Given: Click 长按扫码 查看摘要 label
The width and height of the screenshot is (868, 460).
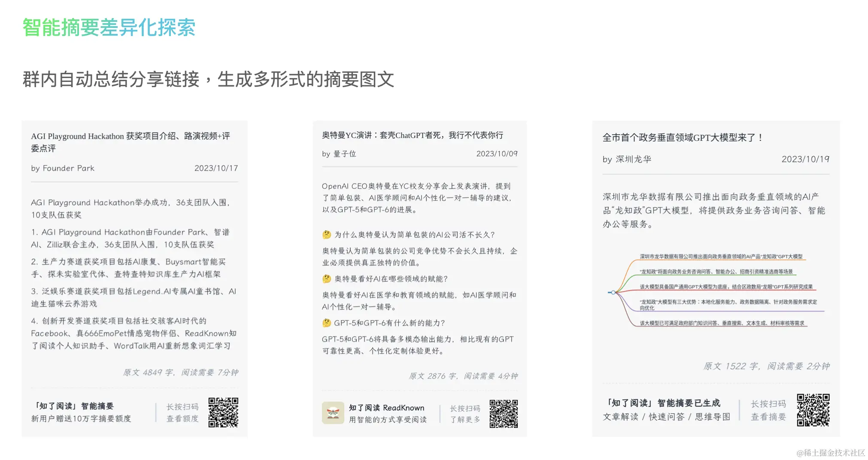Looking at the screenshot, I should [x=768, y=410].
